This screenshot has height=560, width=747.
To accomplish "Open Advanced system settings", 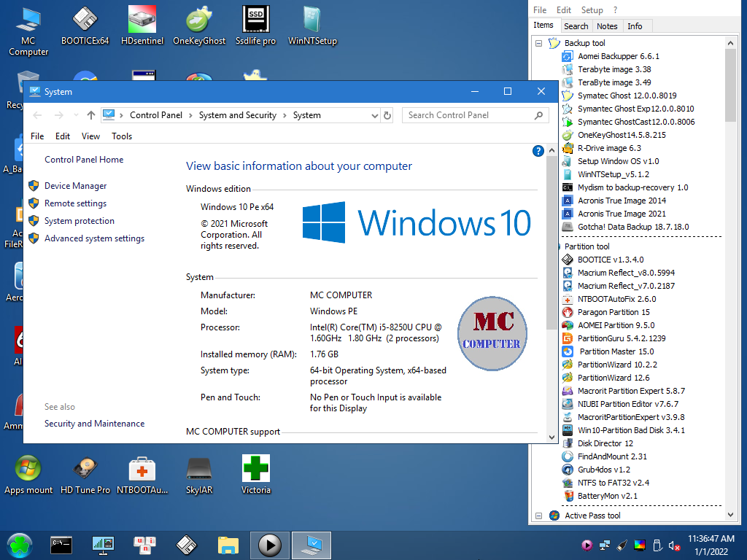I will [x=94, y=238].
